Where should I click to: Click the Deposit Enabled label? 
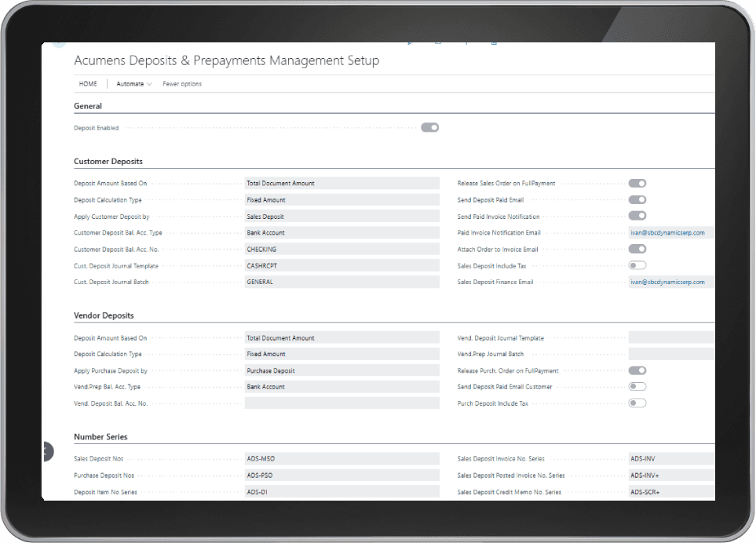96,128
